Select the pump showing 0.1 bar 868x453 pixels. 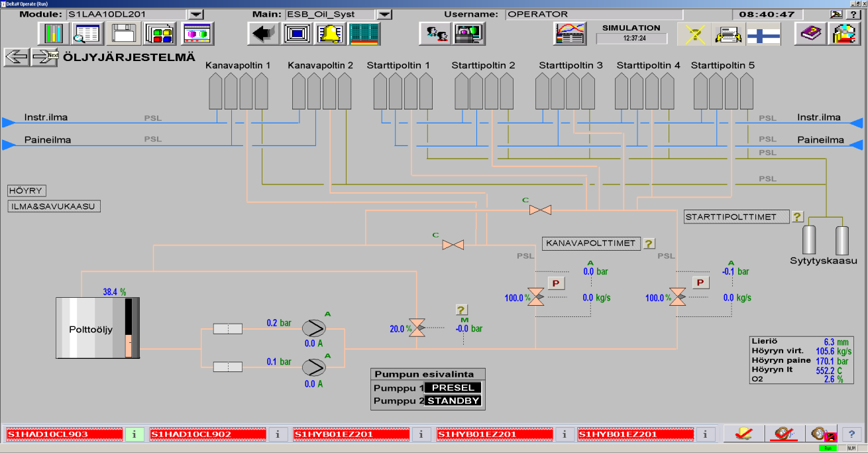[x=314, y=367]
